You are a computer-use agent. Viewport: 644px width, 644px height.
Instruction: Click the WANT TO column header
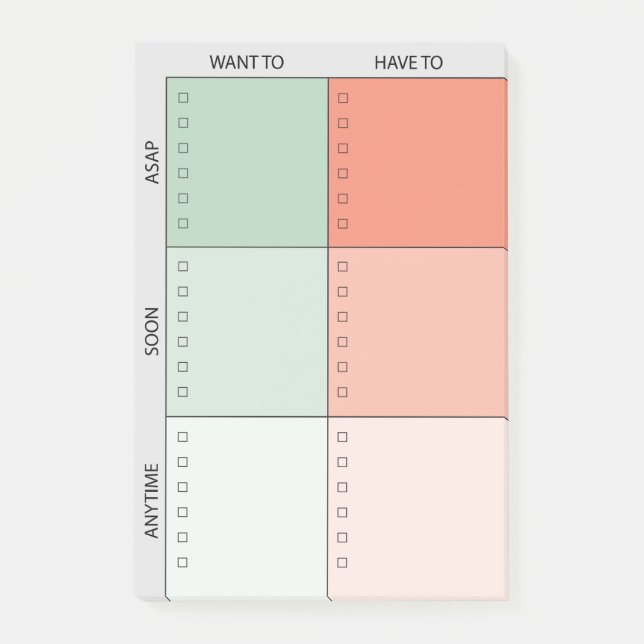click(246, 62)
